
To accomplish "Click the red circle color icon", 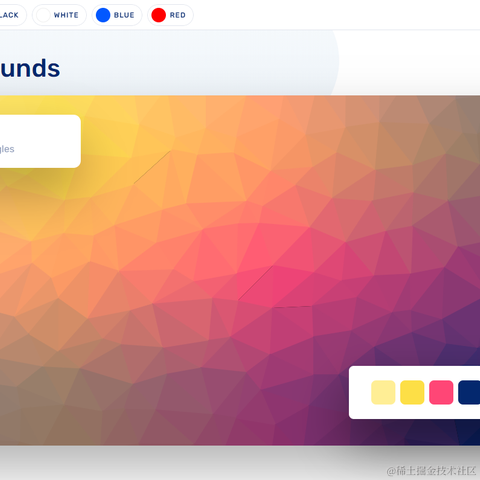I will point(158,15).
